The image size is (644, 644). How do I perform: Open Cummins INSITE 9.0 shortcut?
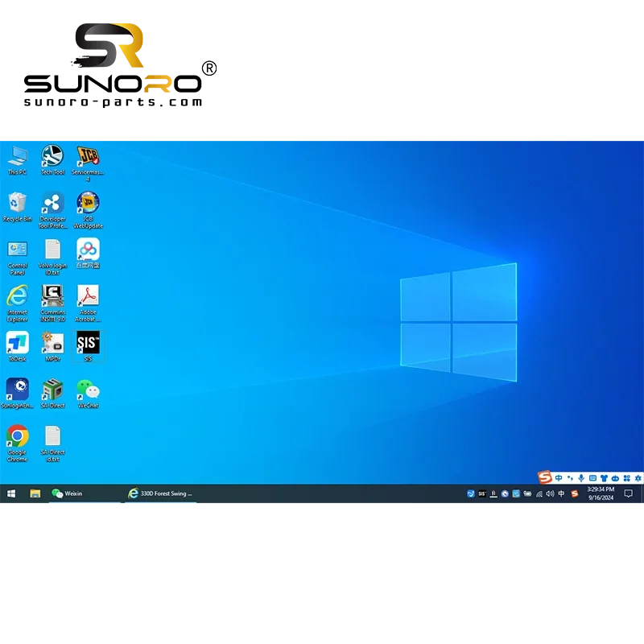(52, 303)
